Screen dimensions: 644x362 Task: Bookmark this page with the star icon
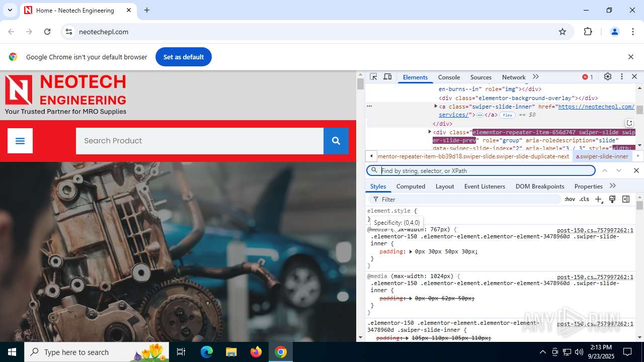click(x=562, y=32)
